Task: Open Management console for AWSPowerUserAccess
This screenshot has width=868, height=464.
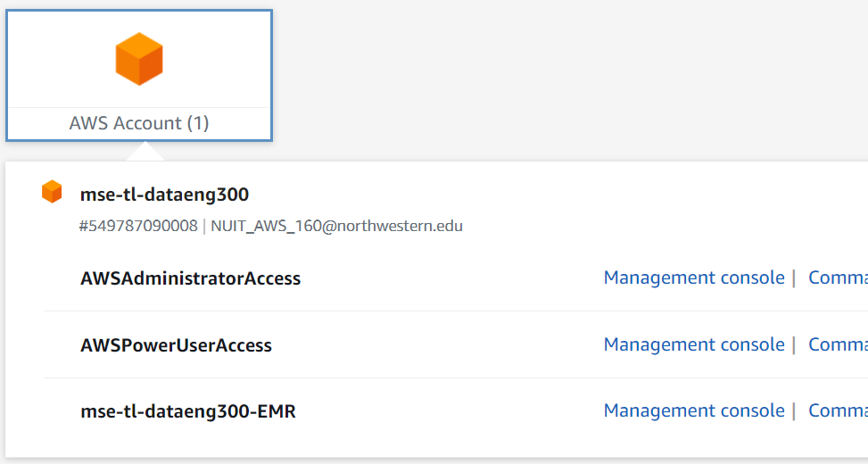Action: pyautogui.click(x=694, y=344)
